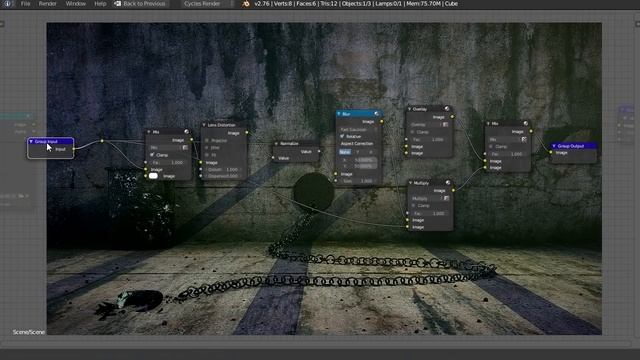Collapse the Multiply node

click(x=411, y=183)
